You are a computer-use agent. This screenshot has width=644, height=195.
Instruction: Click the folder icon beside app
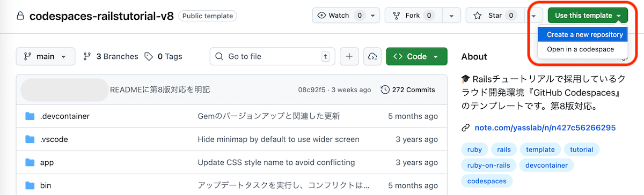(30, 162)
